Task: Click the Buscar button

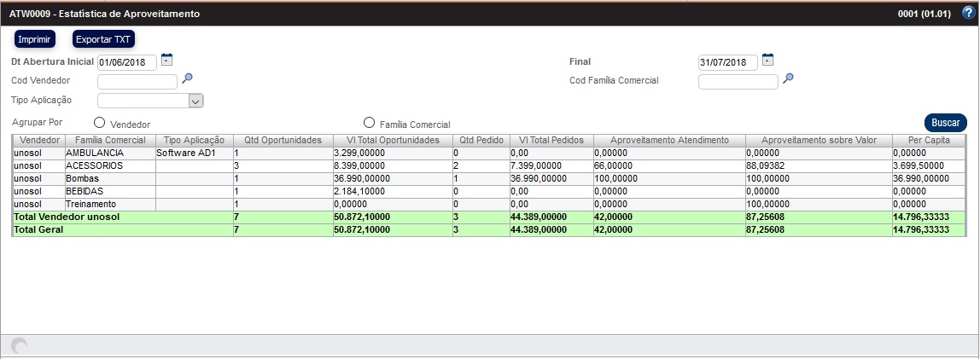Action: 945,123
